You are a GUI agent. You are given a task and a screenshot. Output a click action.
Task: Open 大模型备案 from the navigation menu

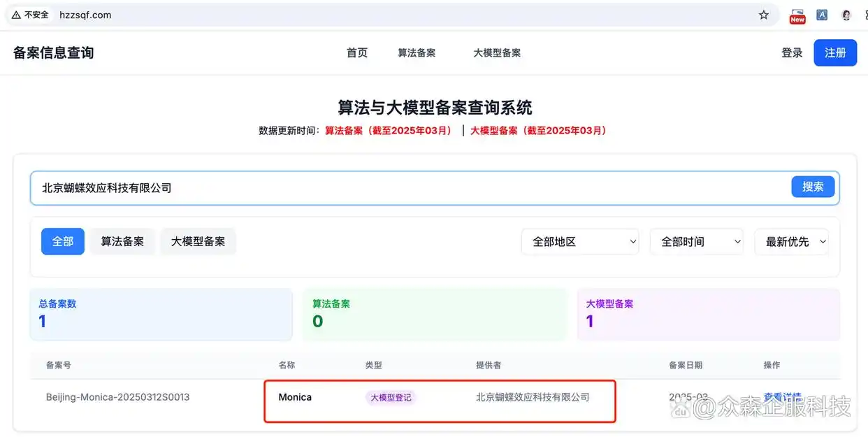tap(497, 52)
